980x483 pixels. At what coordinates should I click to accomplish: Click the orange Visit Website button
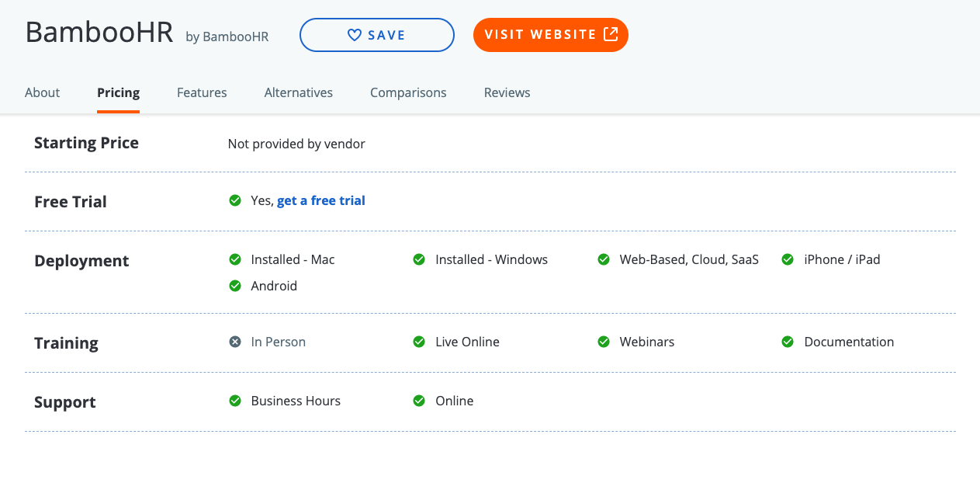point(551,35)
